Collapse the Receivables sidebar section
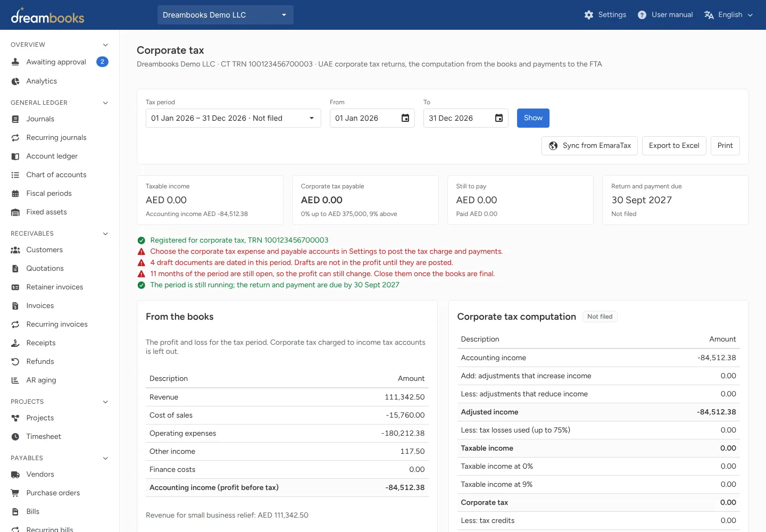Viewport: 766px width, 532px height. pos(105,234)
